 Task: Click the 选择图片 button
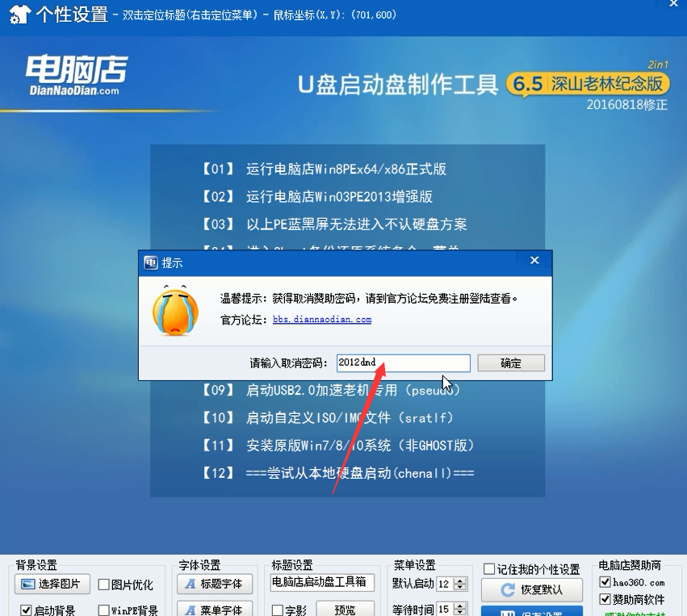[x=52, y=584]
